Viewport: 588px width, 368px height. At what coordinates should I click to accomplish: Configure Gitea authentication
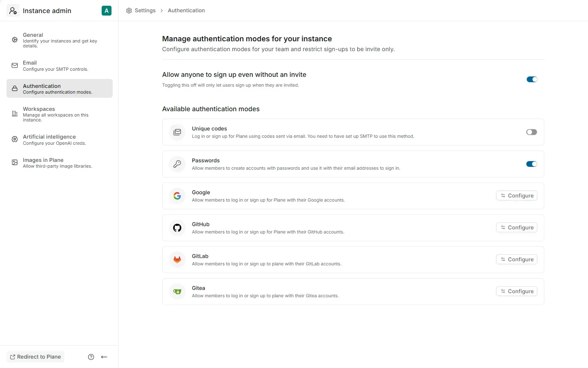click(517, 292)
